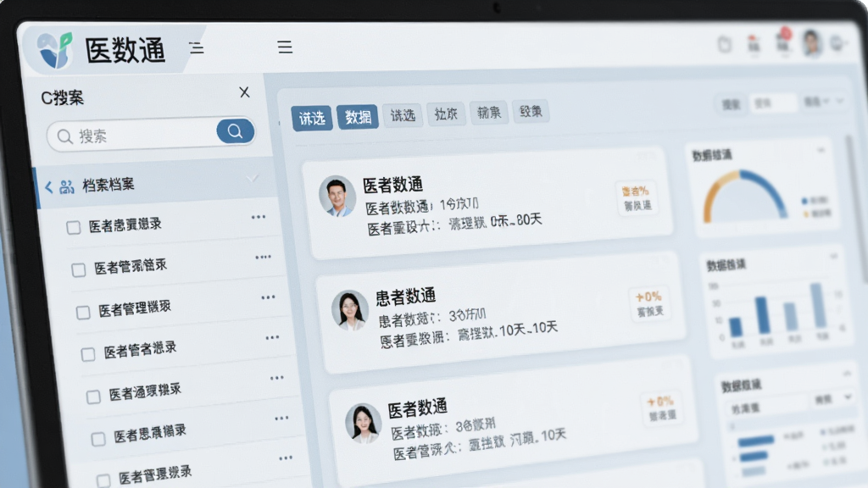Open the clipboard icon in the header
Viewport: 868px width, 488px height.
click(725, 44)
